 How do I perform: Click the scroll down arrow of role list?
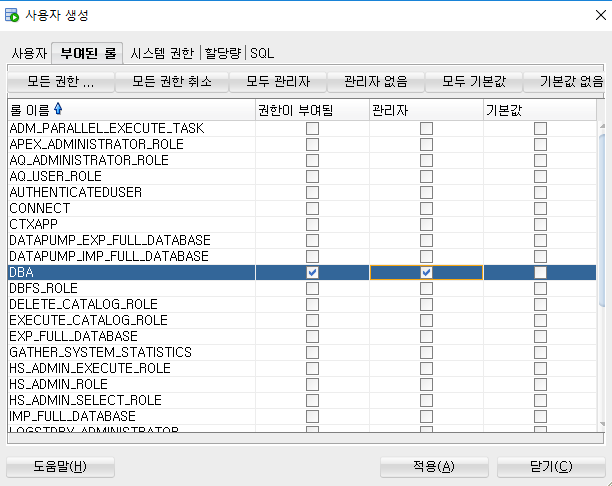pos(602,424)
